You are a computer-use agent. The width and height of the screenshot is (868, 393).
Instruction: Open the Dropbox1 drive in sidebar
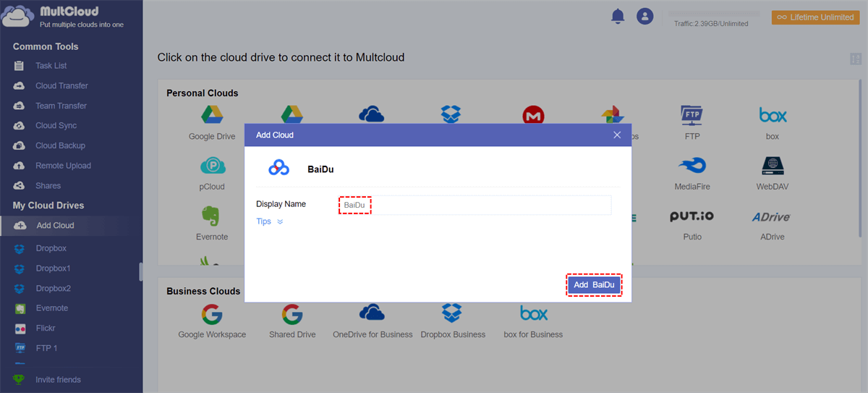[x=53, y=269]
